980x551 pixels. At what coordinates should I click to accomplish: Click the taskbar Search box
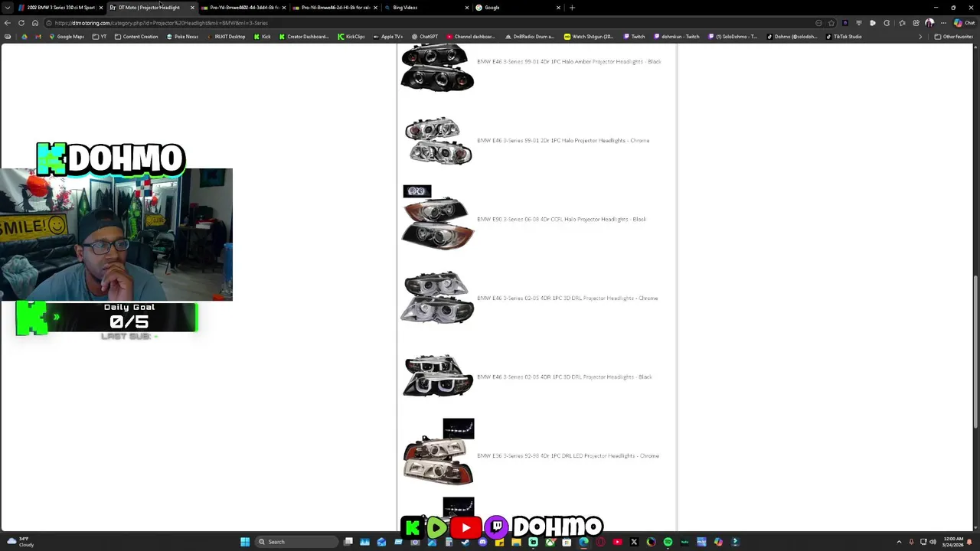click(297, 542)
